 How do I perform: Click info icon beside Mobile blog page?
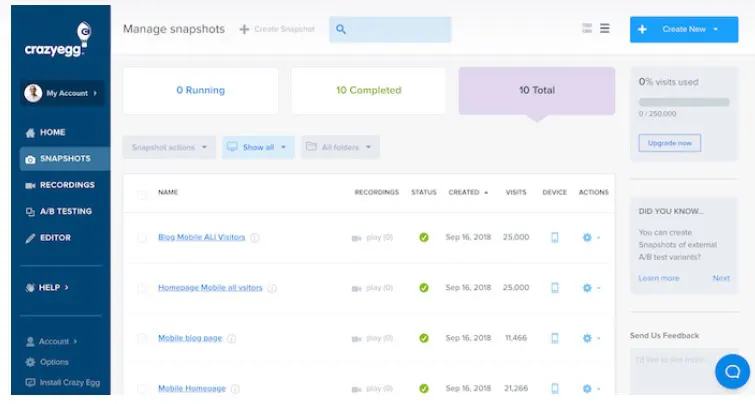click(232, 339)
